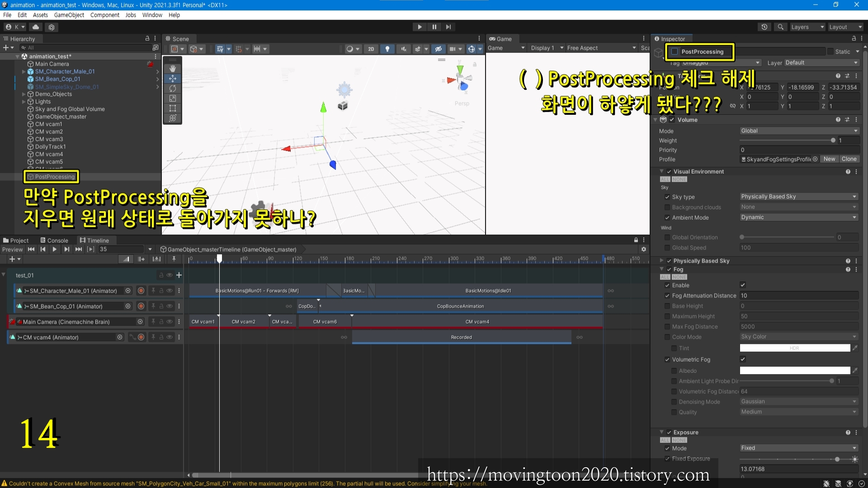The width and height of the screenshot is (868, 488).
Task: Select the Rotate tool in Scene toolbar
Action: click(x=172, y=89)
